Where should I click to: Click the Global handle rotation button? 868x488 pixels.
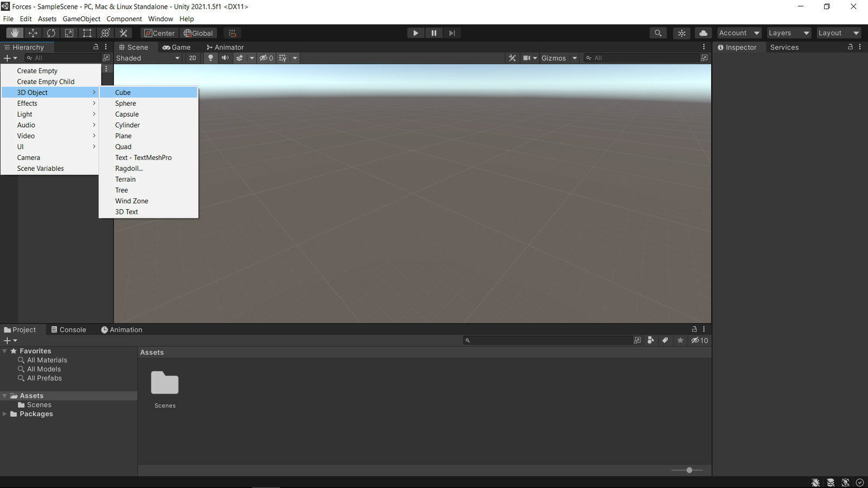click(198, 33)
